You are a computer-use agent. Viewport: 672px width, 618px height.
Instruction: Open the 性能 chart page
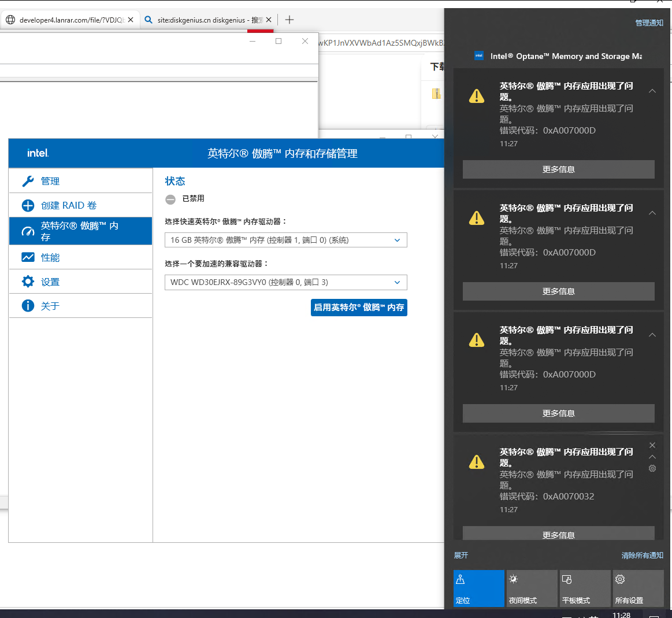click(80, 257)
